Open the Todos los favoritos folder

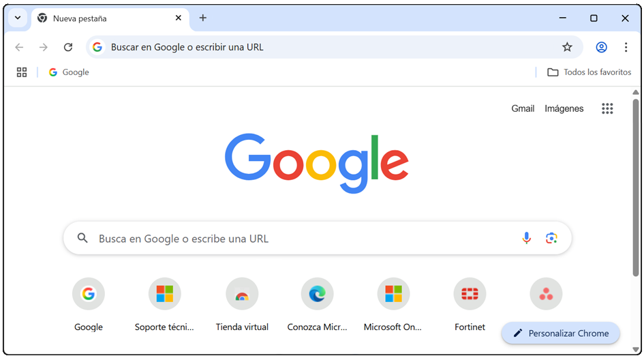pyautogui.click(x=589, y=72)
